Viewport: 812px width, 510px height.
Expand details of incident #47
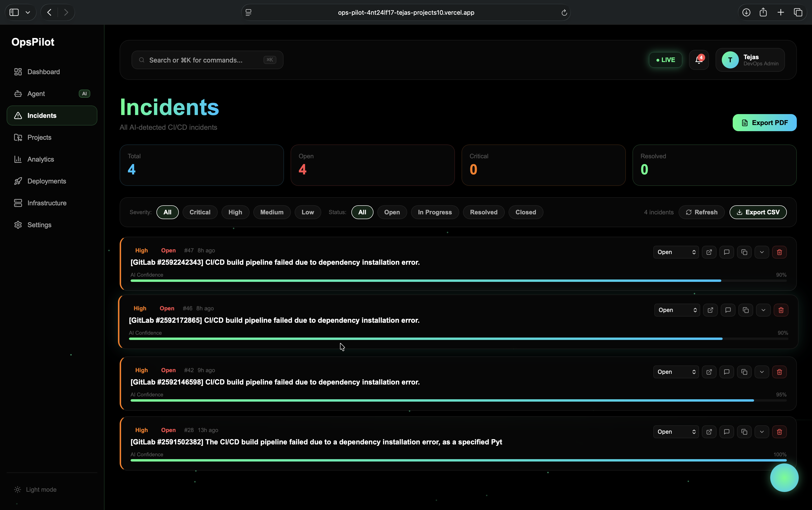761,252
